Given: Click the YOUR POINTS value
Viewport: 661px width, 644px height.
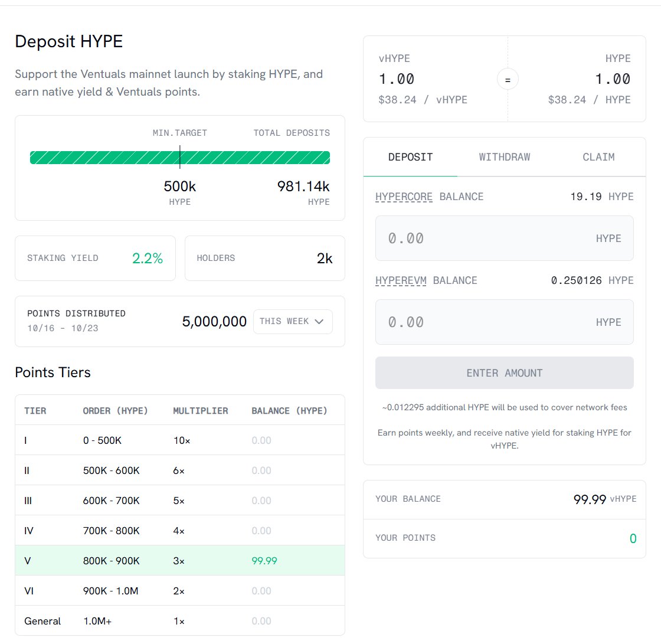Looking at the screenshot, I should pyautogui.click(x=633, y=538).
